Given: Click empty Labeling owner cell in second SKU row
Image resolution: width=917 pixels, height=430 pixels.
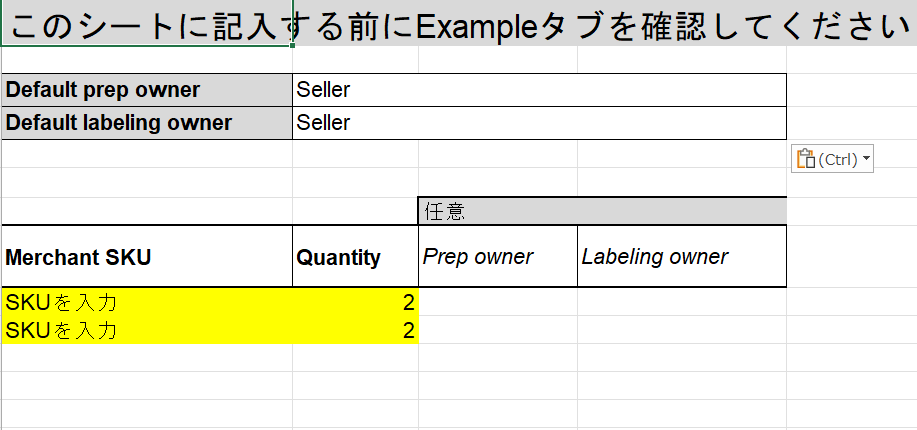Looking at the screenshot, I should pyautogui.click(x=682, y=330).
